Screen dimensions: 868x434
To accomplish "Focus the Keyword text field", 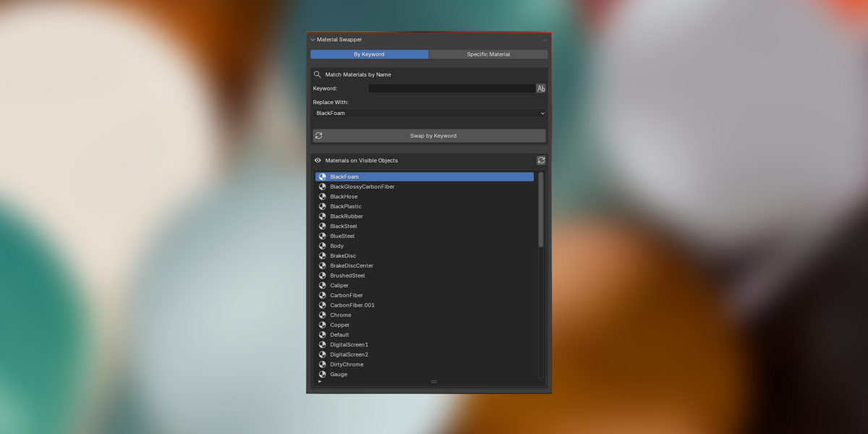I will pyautogui.click(x=452, y=88).
